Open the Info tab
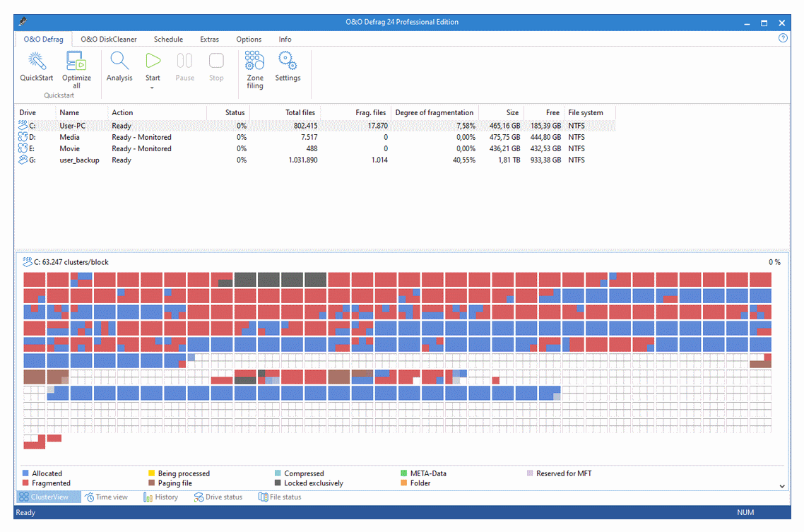The width and height of the screenshot is (804, 532). click(285, 39)
